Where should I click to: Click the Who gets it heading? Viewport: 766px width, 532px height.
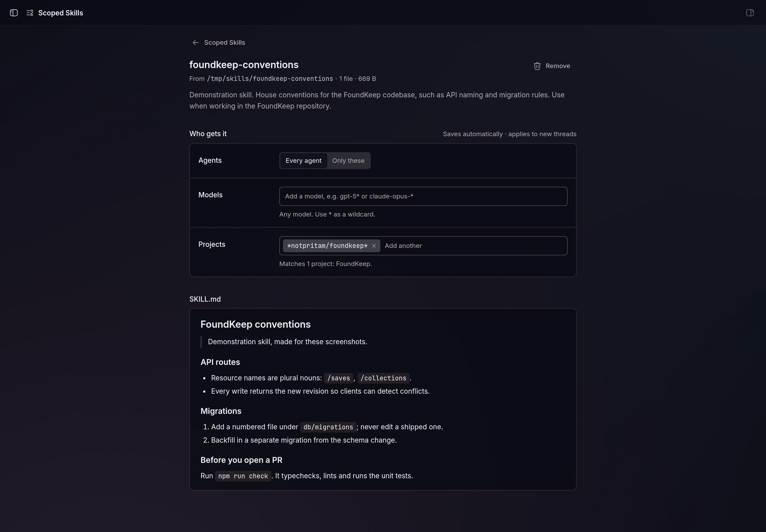click(208, 134)
